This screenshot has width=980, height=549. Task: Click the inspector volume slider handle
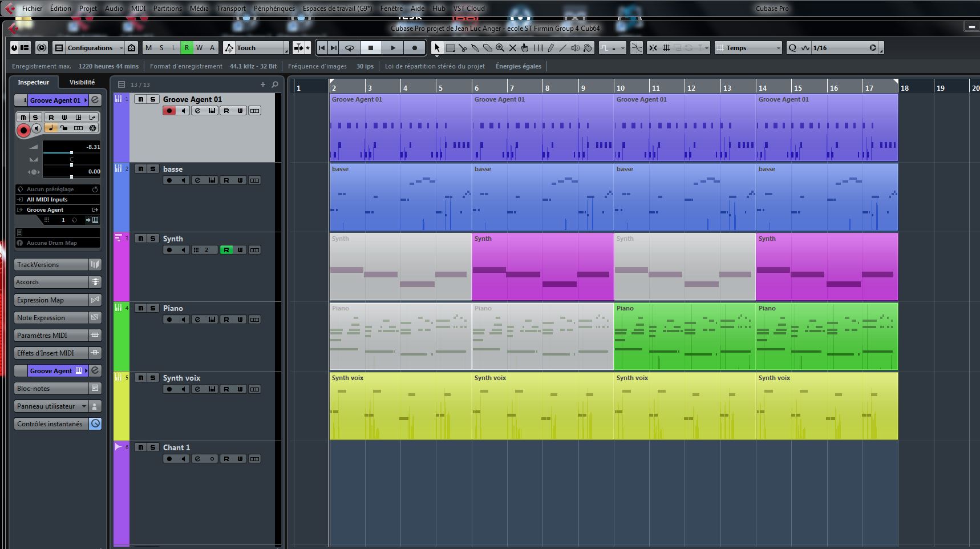71,153
